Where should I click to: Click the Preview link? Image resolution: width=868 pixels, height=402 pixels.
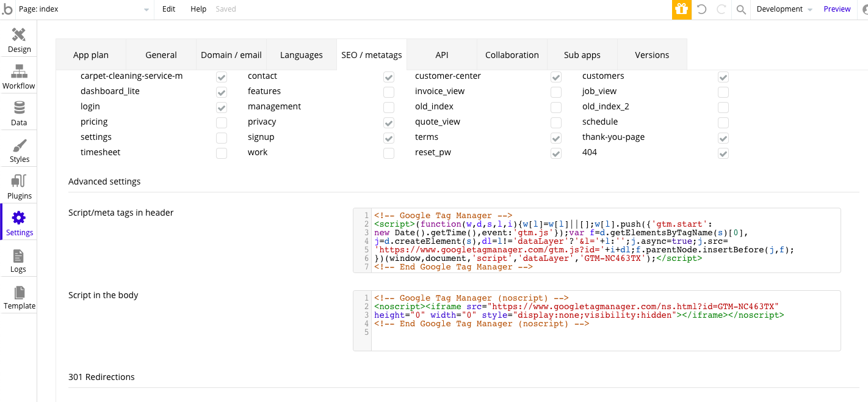[837, 9]
